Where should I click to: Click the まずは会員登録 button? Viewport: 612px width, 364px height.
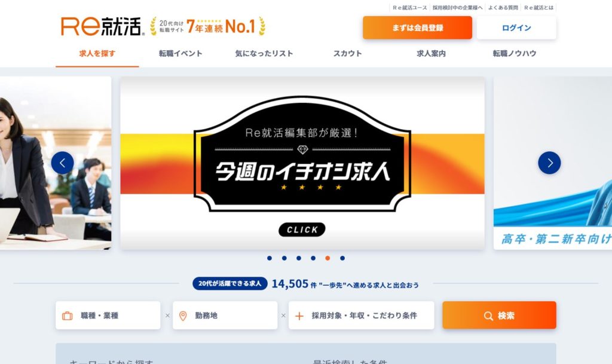click(417, 27)
